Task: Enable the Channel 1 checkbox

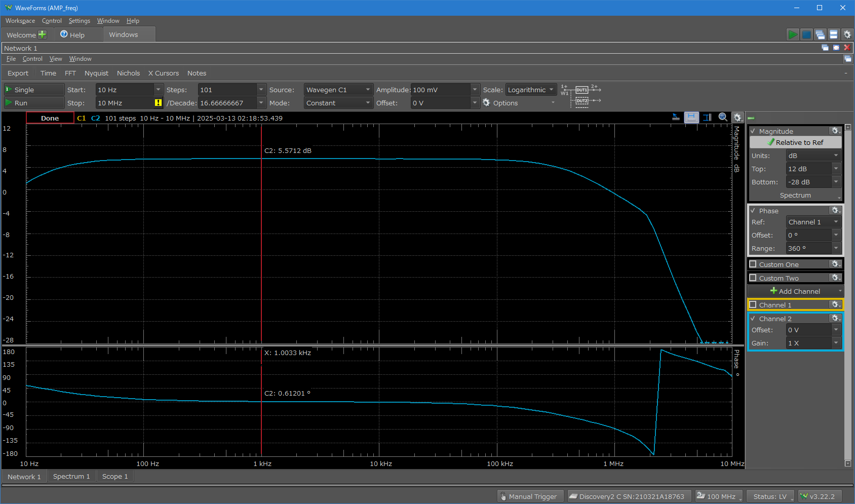Action: tap(753, 304)
